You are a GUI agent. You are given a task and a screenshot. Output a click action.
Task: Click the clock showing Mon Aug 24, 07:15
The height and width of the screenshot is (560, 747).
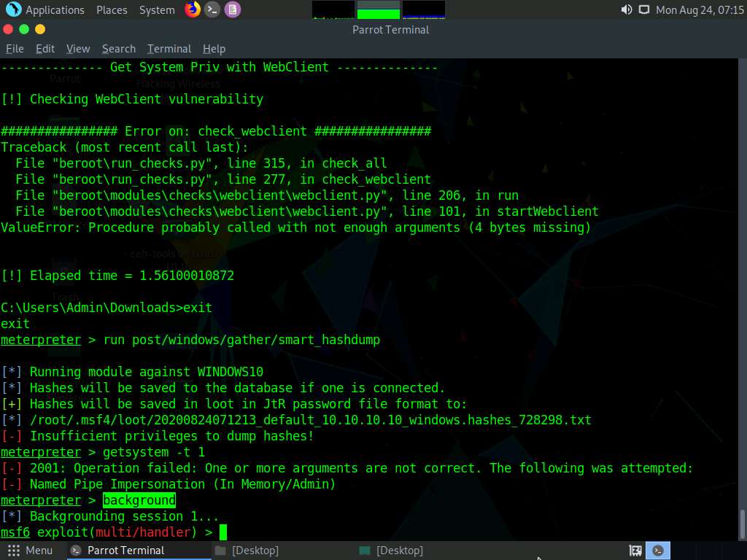pos(700,10)
